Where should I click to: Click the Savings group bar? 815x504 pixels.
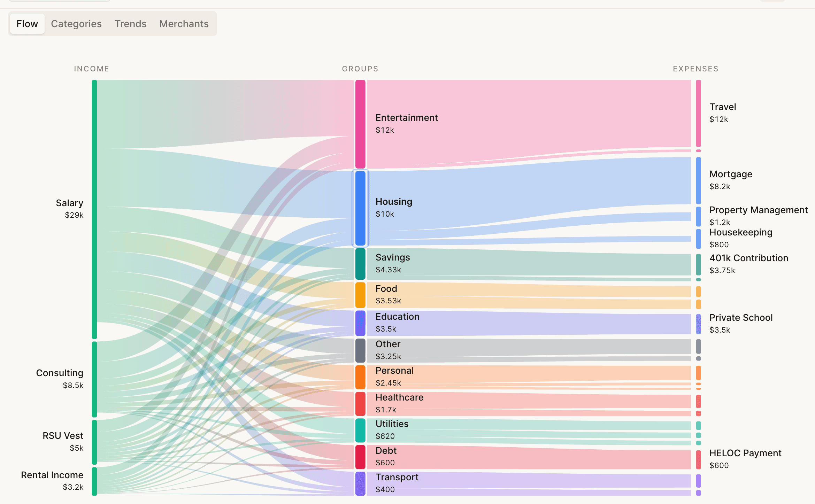coord(360,263)
